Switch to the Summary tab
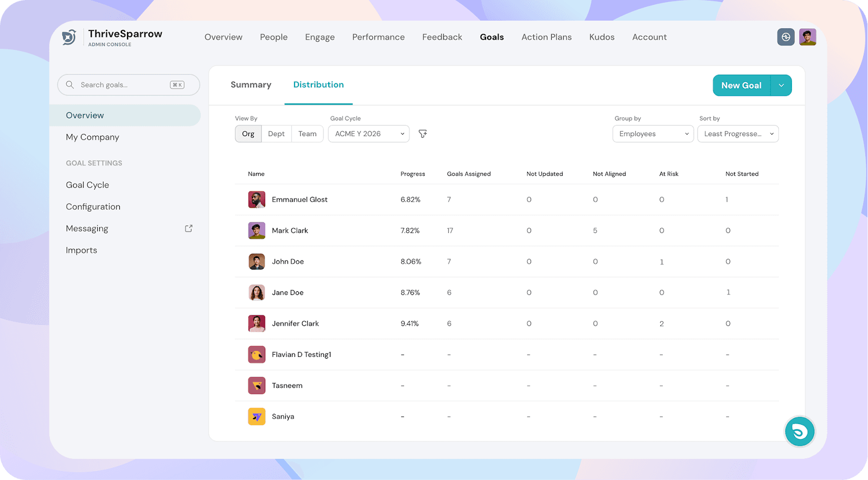Screen dimensions: 868x480 (x=251, y=85)
